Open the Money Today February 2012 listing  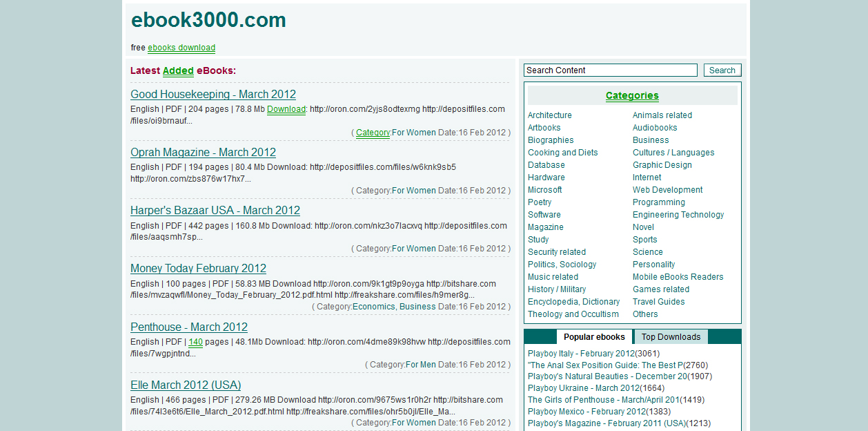coord(198,268)
